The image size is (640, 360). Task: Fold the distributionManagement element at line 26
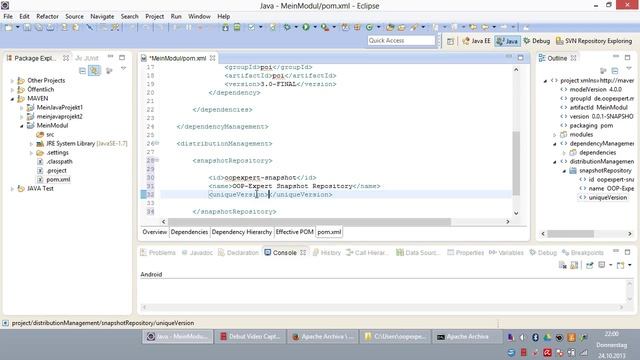tap(157, 143)
